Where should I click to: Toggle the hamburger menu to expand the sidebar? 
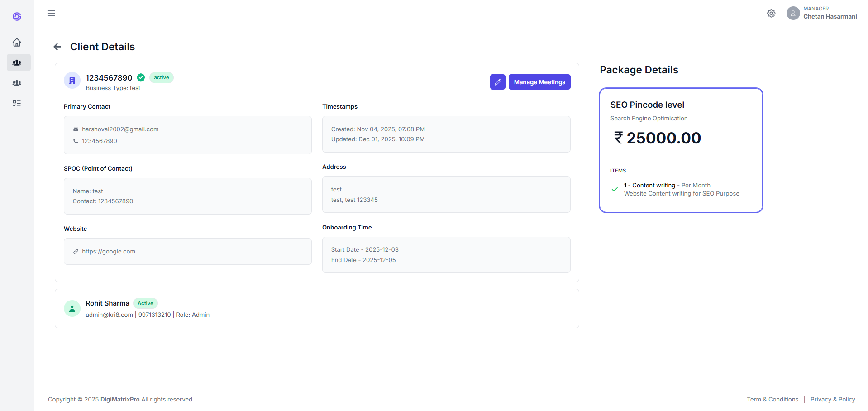51,13
